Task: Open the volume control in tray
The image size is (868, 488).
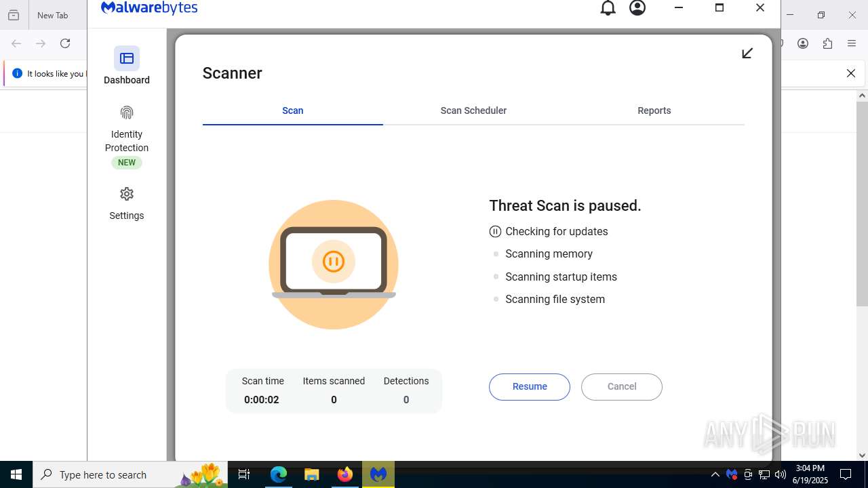Action: (781, 474)
